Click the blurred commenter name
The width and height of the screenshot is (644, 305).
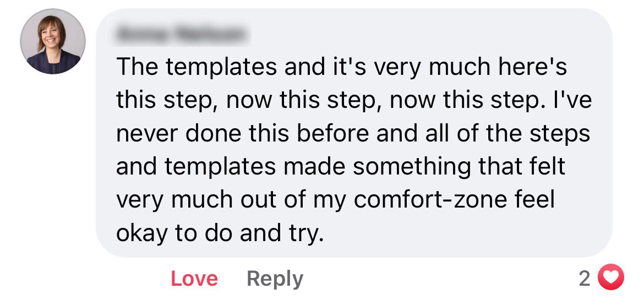(181, 35)
